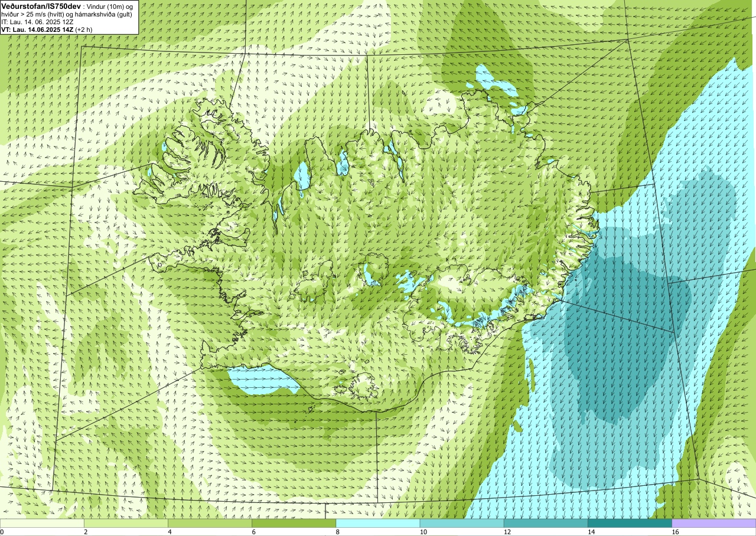Click the 2–4 m/s light green legend swatch
The height and width of the screenshot is (536, 756).
click(126, 523)
